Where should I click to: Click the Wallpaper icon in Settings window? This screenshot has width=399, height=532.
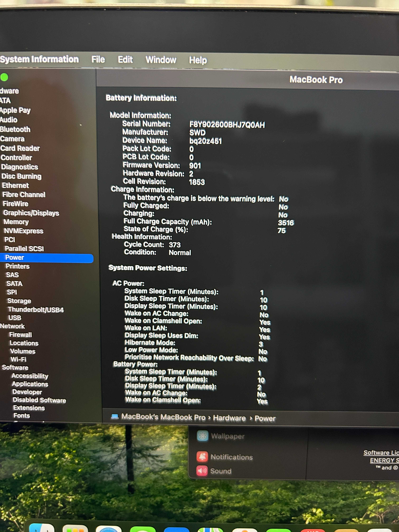pos(203,436)
